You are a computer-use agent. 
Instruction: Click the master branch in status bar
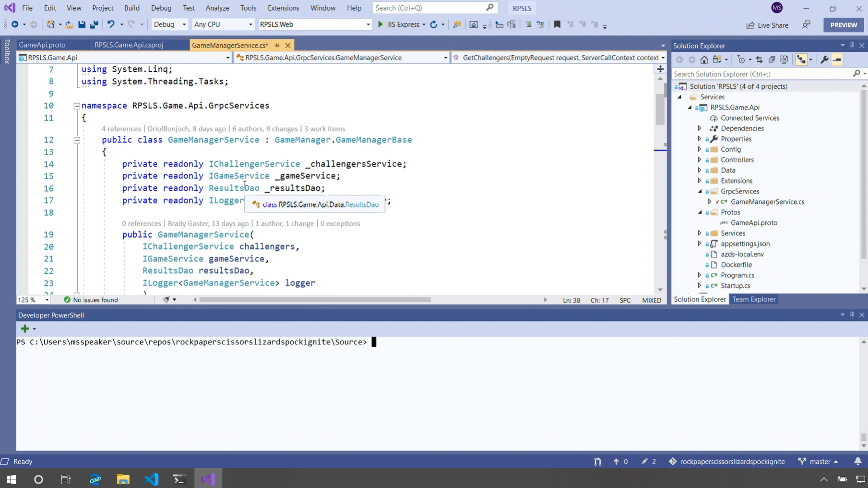tap(819, 461)
